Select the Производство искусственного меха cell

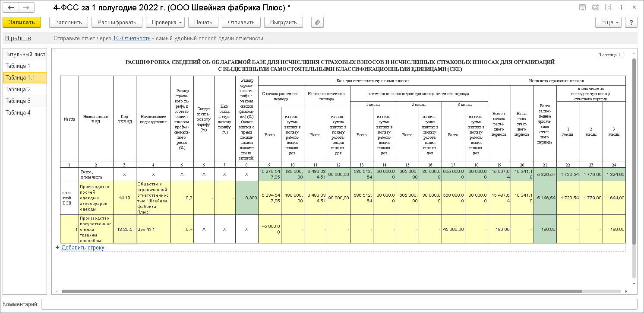pos(95,229)
